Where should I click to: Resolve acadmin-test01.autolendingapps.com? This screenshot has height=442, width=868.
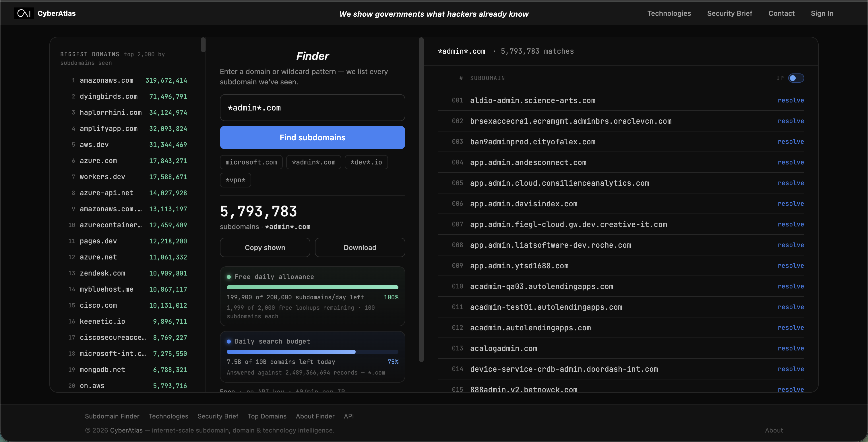coord(790,307)
